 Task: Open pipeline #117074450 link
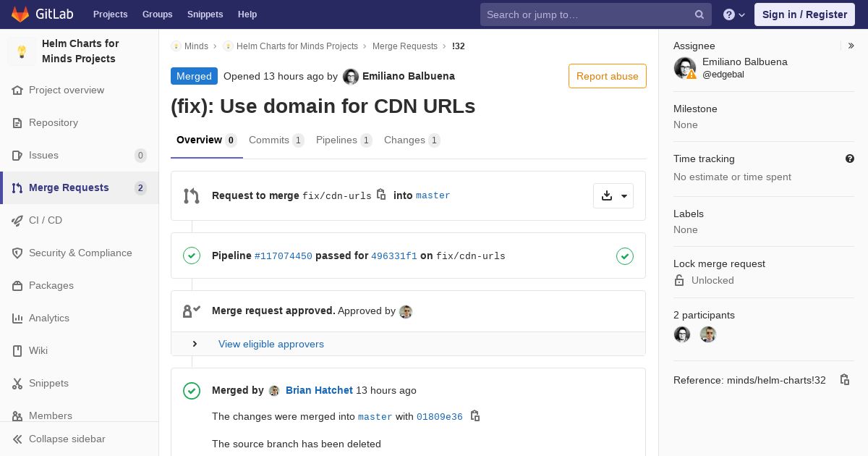284,256
